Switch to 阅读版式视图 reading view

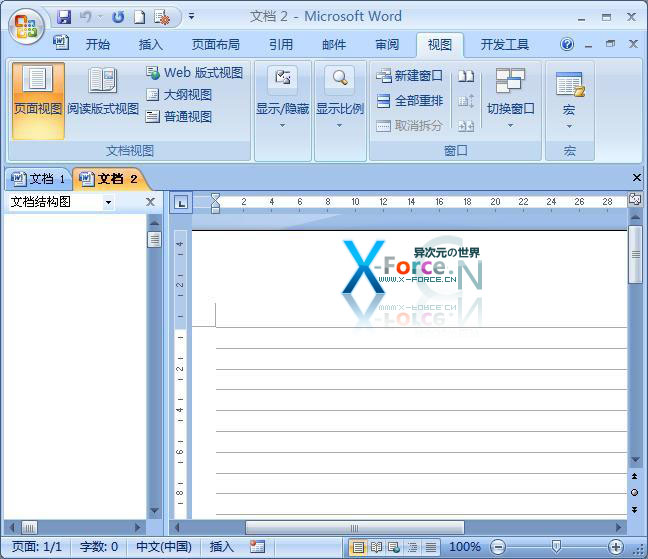103,91
